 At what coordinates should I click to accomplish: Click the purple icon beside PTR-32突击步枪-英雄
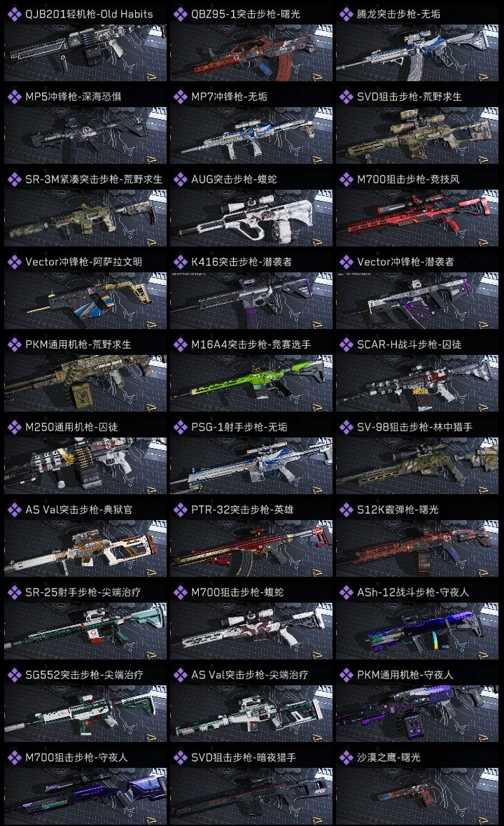(180, 510)
